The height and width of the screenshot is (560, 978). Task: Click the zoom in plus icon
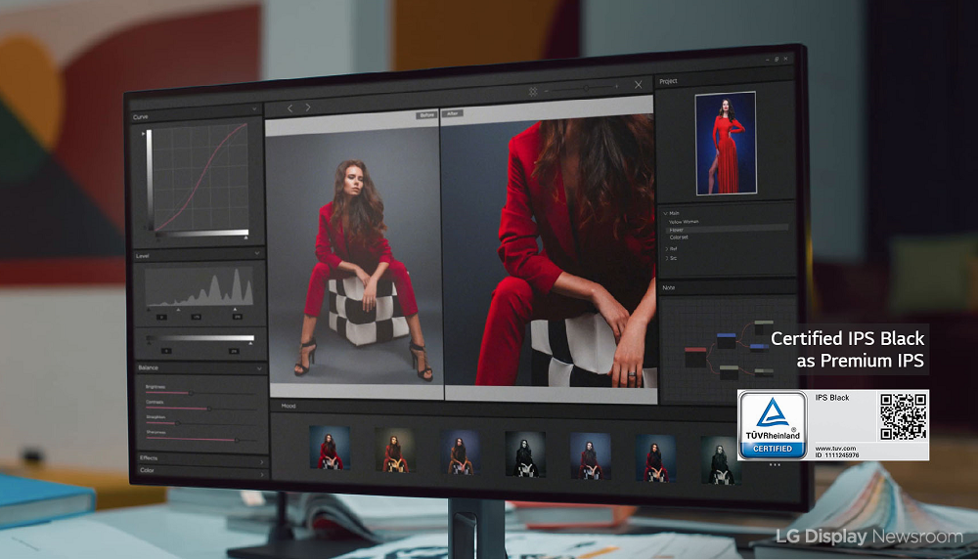[x=617, y=87]
